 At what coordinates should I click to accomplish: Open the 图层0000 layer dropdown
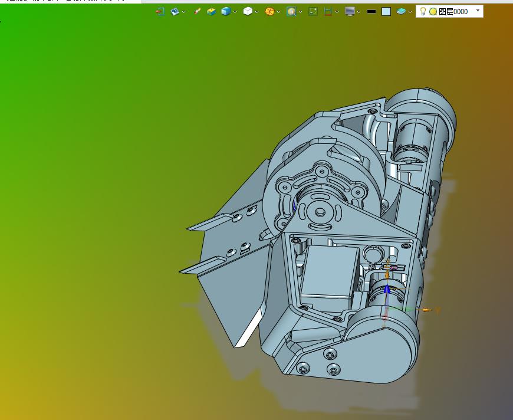[478, 11]
